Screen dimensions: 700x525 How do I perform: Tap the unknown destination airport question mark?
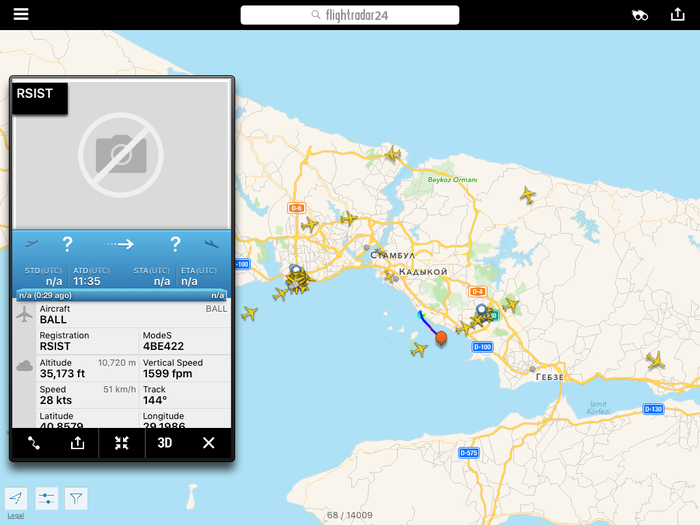pyautogui.click(x=175, y=244)
